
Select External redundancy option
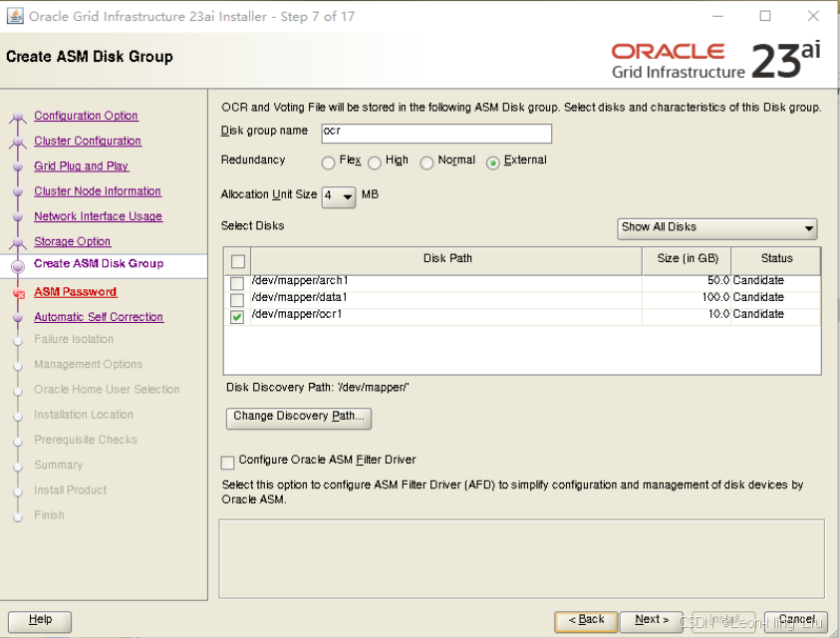[493, 162]
